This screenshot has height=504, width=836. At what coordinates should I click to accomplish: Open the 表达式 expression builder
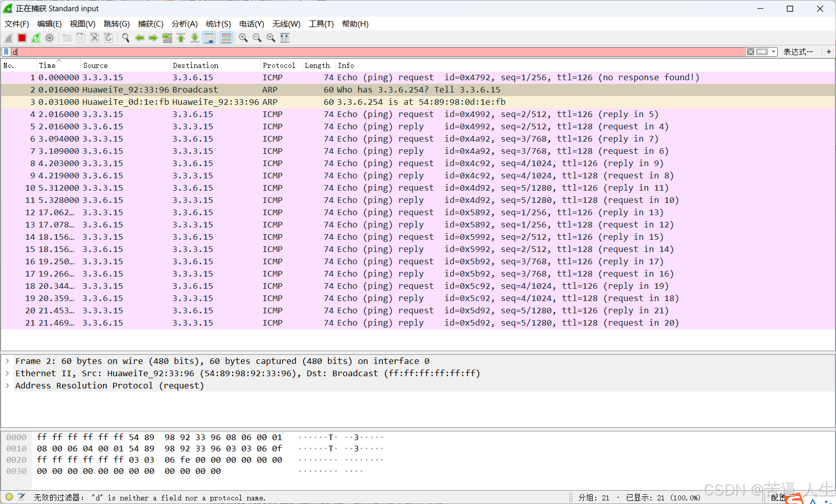(798, 52)
